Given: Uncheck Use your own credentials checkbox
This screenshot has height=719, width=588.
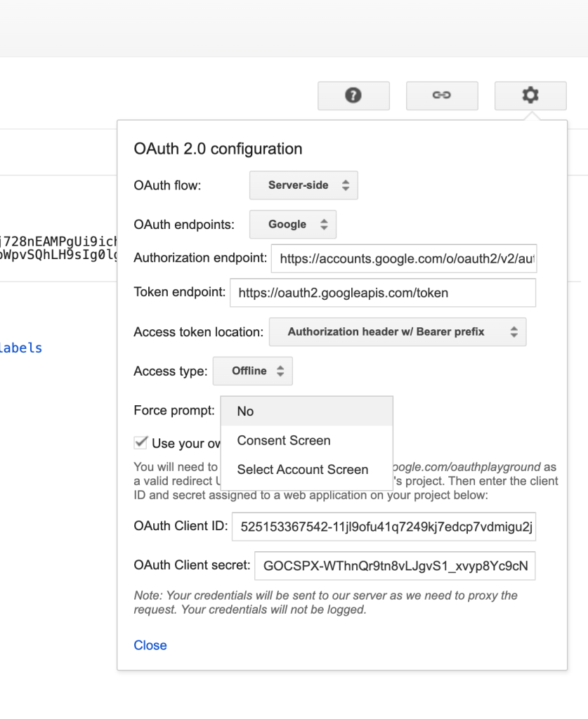Looking at the screenshot, I should [141, 443].
